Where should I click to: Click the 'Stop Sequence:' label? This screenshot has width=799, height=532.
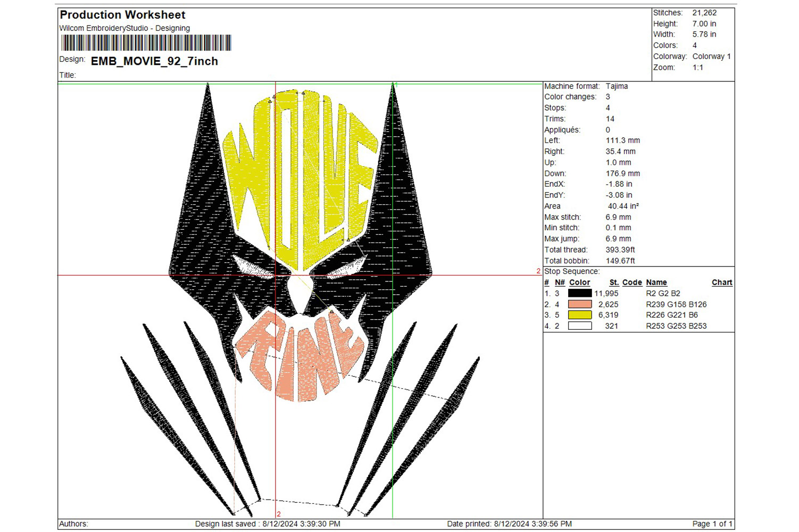tap(572, 271)
